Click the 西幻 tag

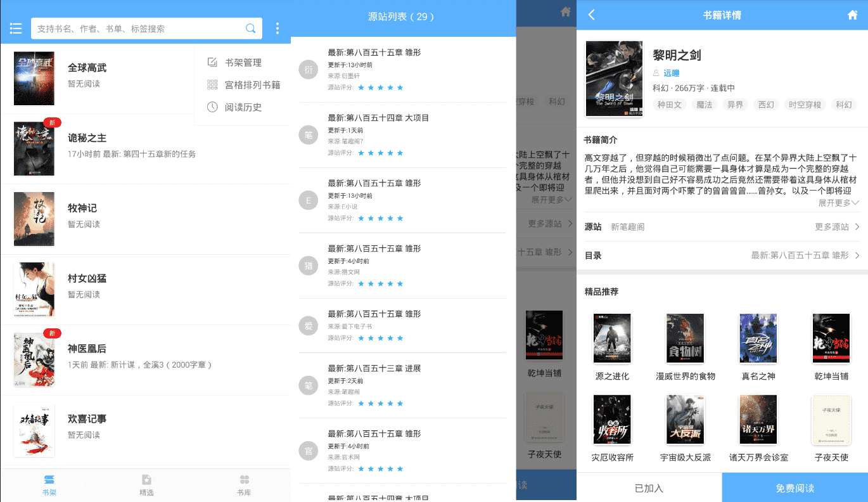766,105
